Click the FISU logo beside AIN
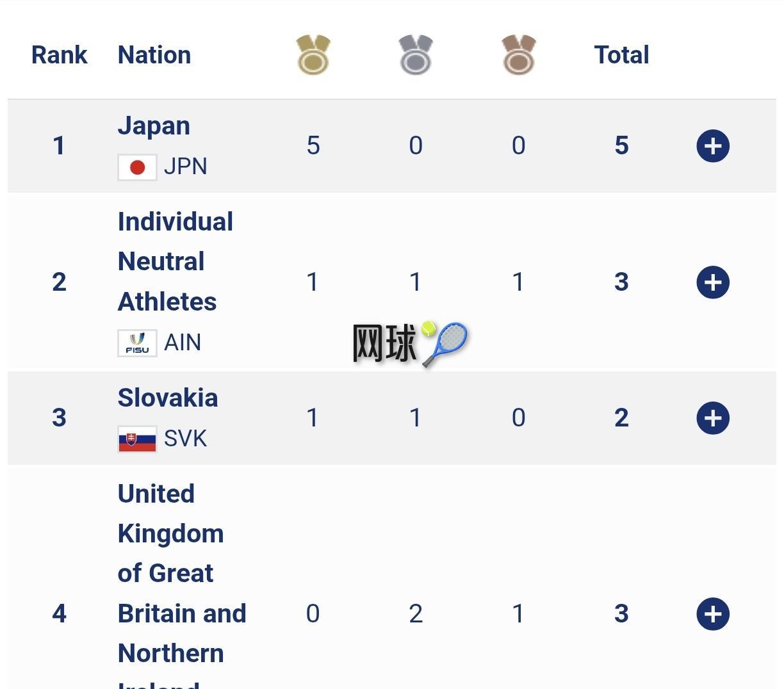The image size is (784, 689). (137, 343)
